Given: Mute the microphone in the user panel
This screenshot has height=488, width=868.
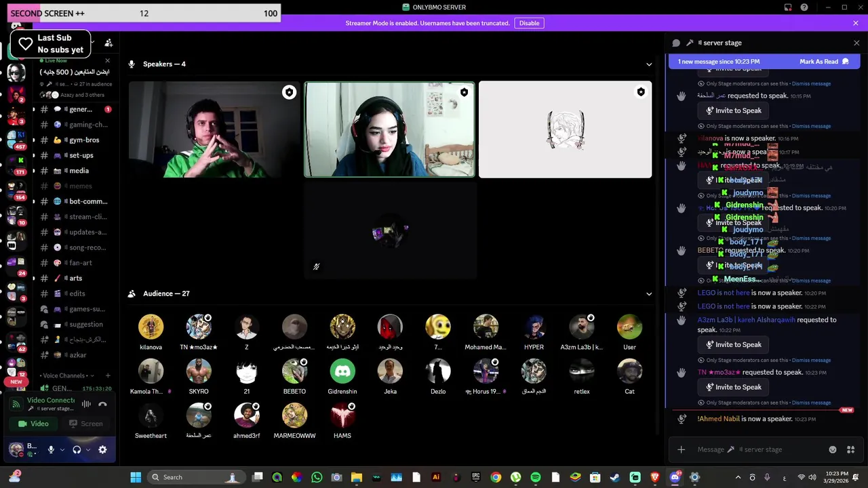Looking at the screenshot, I should coord(51,449).
